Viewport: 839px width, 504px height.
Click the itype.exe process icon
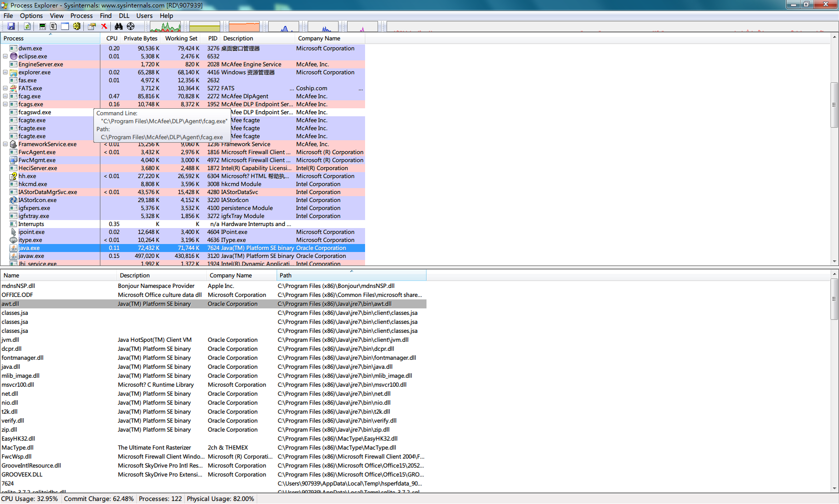coord(13,240)
